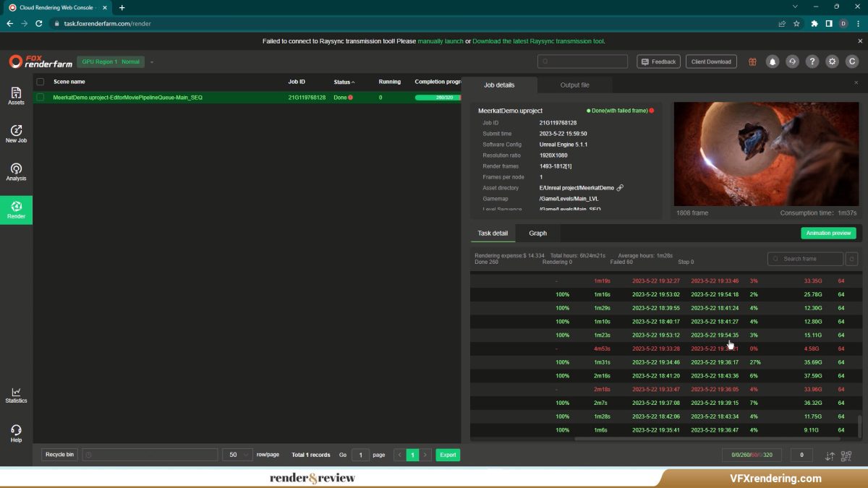868x488 pixels.
Task: Click the refresh icon beside Search frame
Action: click(851, 259)
